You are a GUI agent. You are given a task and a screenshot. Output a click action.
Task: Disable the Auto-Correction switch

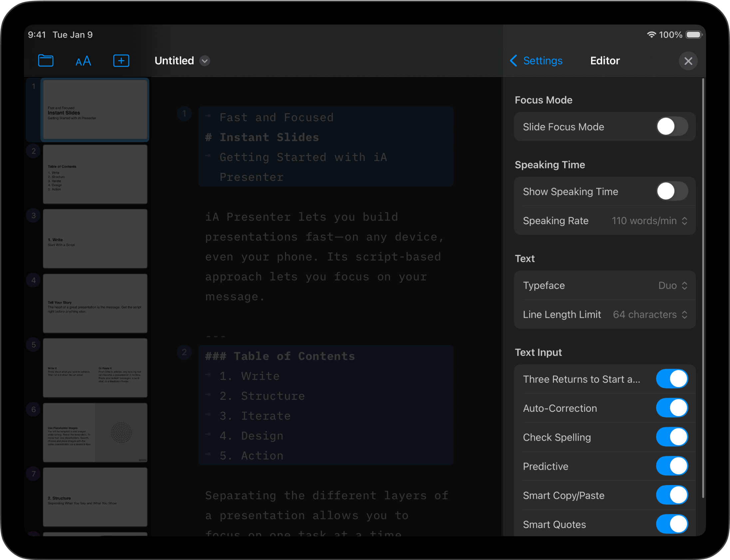(672, 408)
